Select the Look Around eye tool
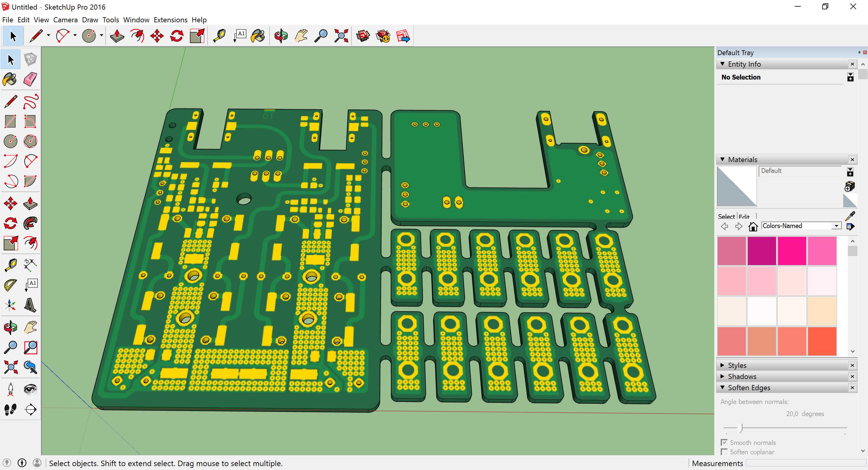Viewport: 868px width, 470px height. [30, 389]
